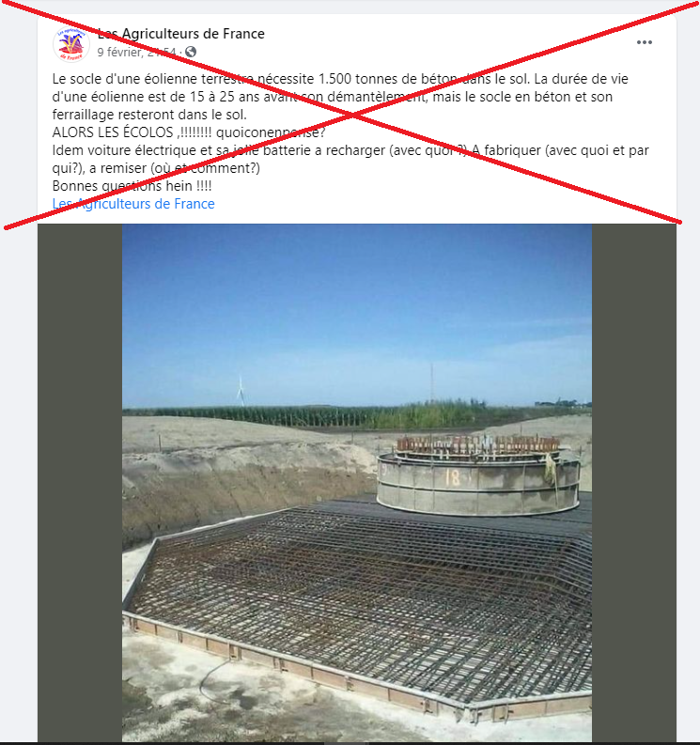Click the number 18 on the concrete ring

[x=451, y=477]
